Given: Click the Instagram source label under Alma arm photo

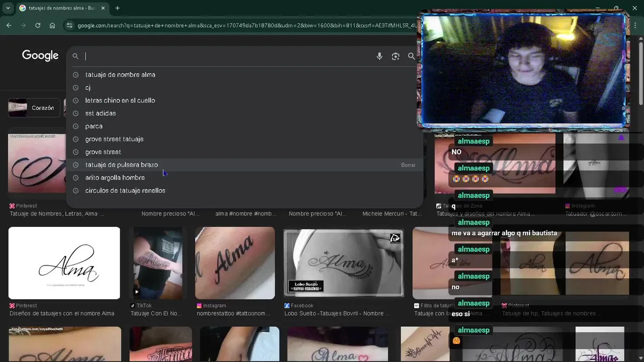Looking at the screenshot, I should (x=211, y=305).
